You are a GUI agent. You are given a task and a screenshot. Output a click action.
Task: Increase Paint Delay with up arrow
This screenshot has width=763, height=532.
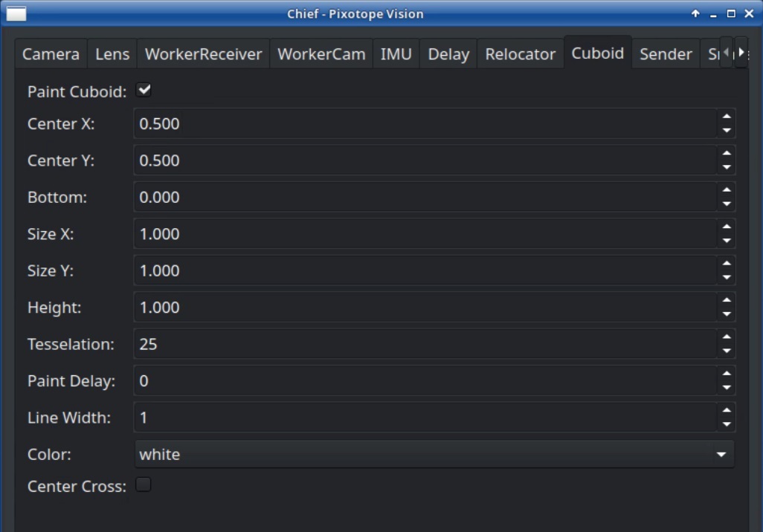pyautogui.click(x=727, y=374)
